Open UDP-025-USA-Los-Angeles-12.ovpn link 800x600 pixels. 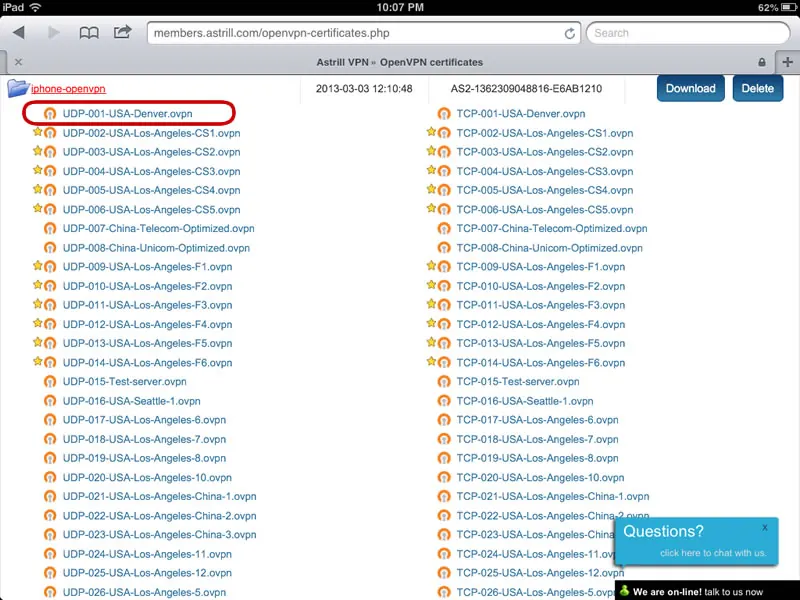pos(147,573)
